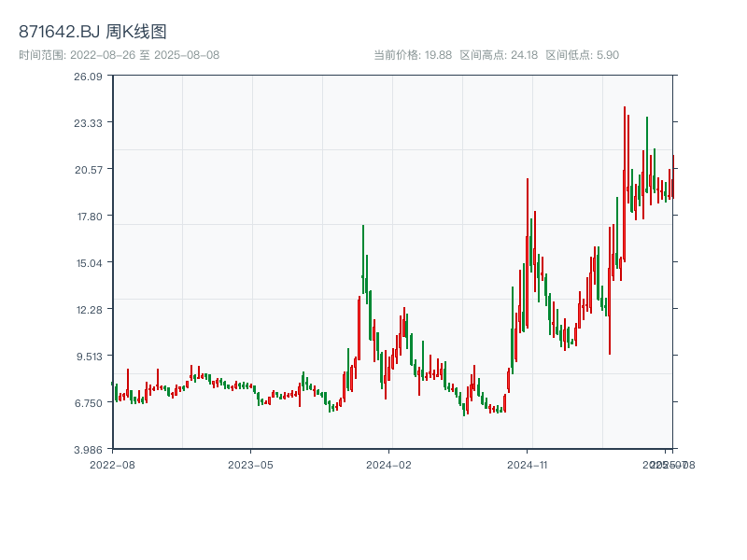747x560 pixels.
Task: Click the x-axis label 2023-05
Action: point(250,465)
